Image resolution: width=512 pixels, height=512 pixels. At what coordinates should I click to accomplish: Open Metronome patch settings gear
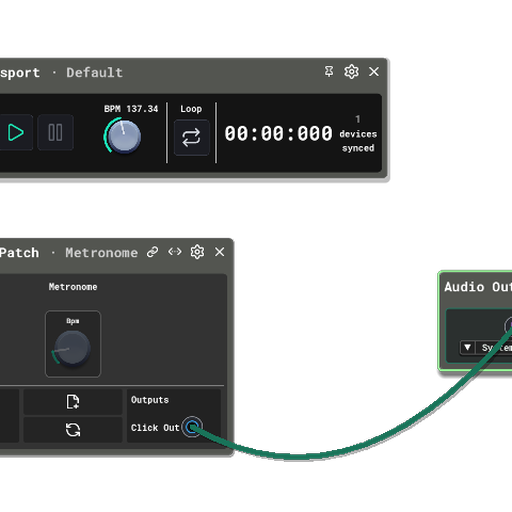197,252
